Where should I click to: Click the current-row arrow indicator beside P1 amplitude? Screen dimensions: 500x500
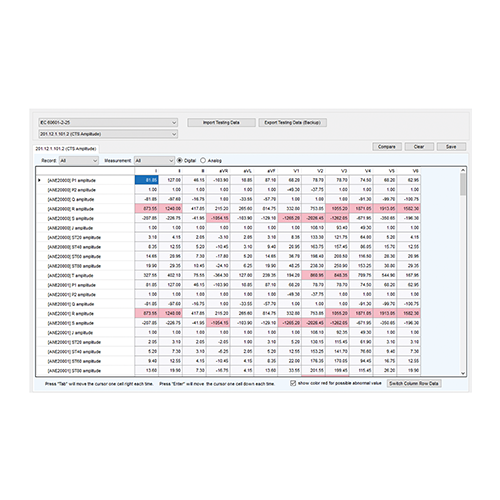point(39,180)
